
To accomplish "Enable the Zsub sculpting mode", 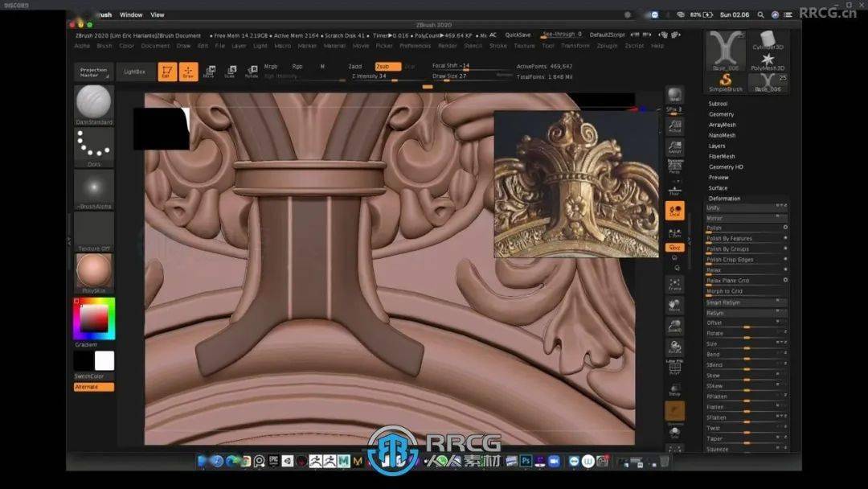I will tap(387, 67).
